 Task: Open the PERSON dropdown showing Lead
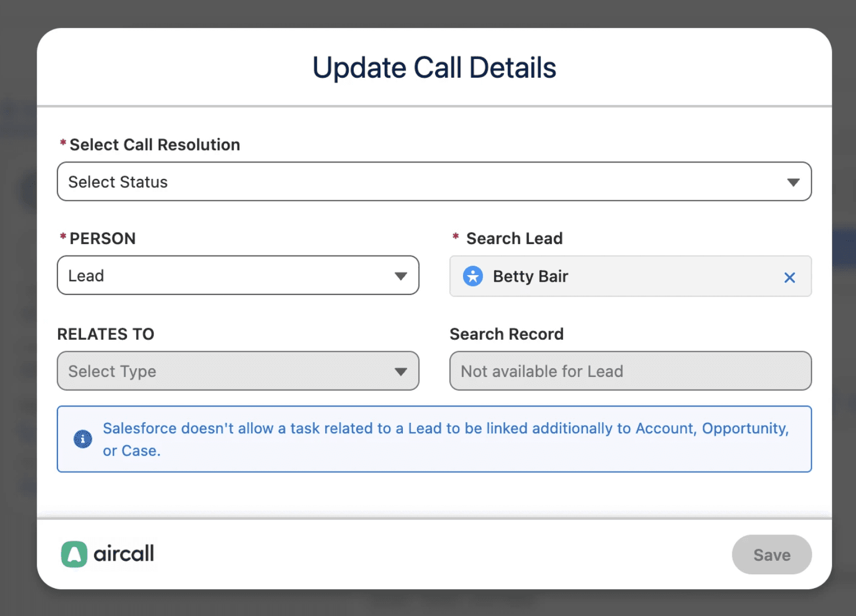coord(238,276)
